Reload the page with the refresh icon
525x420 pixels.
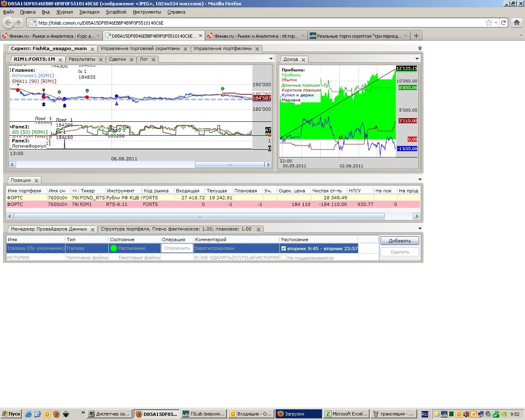click(x=503, y=23)
